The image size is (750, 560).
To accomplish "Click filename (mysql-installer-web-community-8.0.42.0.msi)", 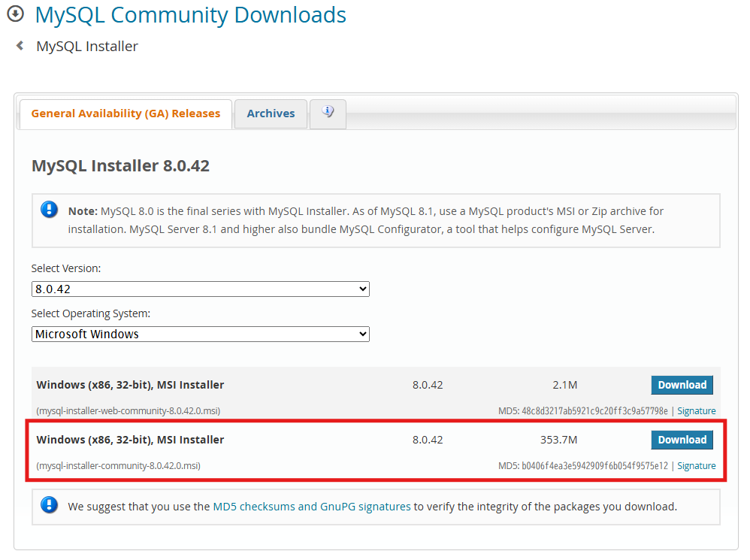I will (129, 411).
